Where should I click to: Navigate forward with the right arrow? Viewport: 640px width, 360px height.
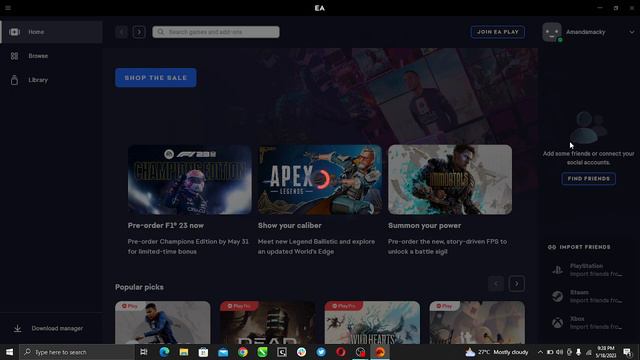pos(139,32)
